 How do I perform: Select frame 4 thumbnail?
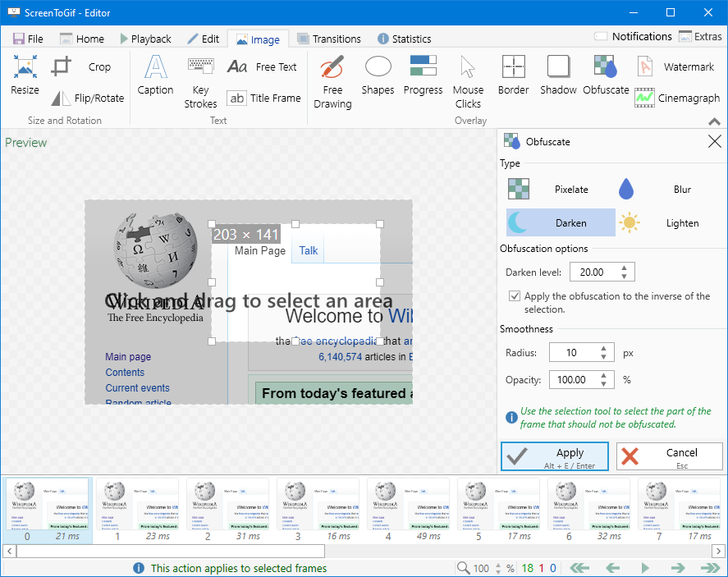[x=408, y=511]
